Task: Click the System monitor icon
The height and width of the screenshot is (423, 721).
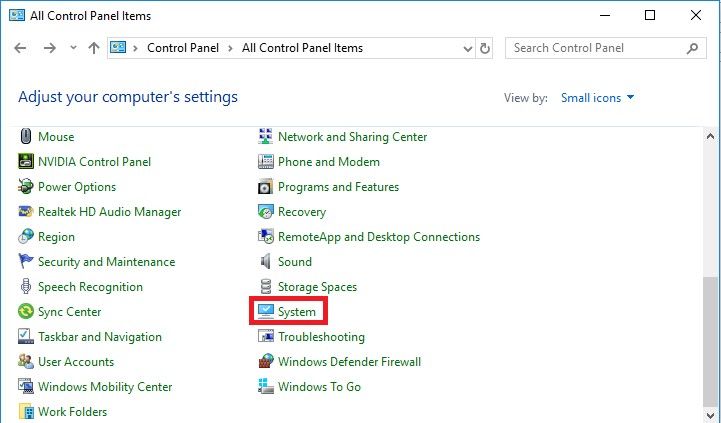Action: click(266, 312)
